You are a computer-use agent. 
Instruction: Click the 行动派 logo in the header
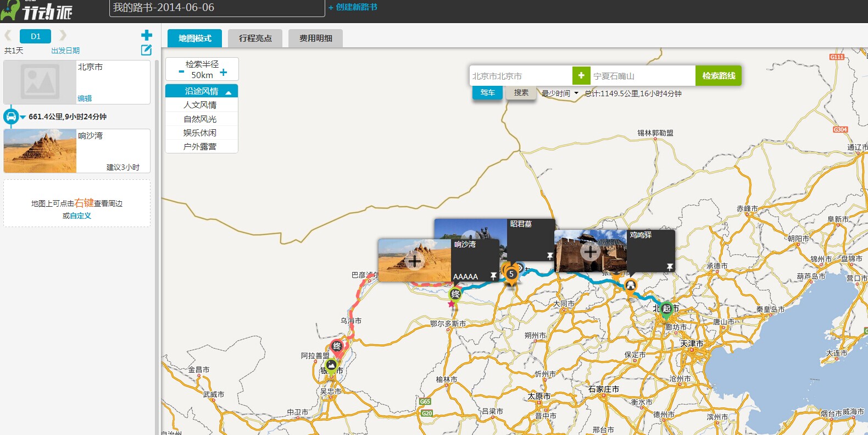[x=37, y=10]
